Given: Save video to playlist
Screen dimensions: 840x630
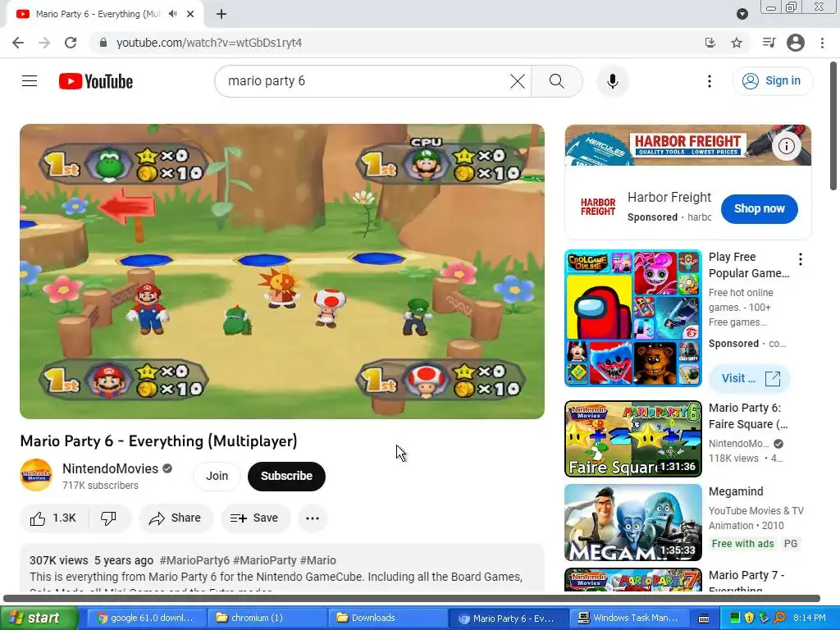Looking at the screenshot, I should pos(255,518).
